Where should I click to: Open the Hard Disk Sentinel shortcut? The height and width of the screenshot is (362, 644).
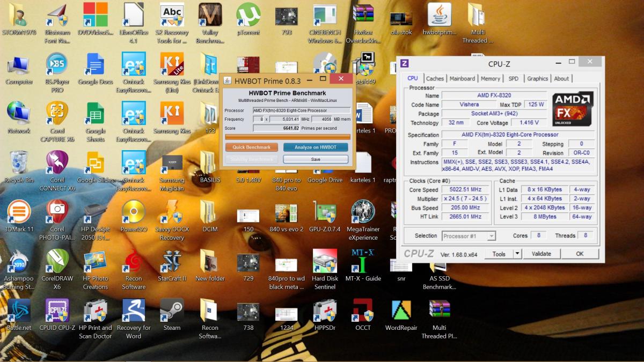click(x=325, y=270)
